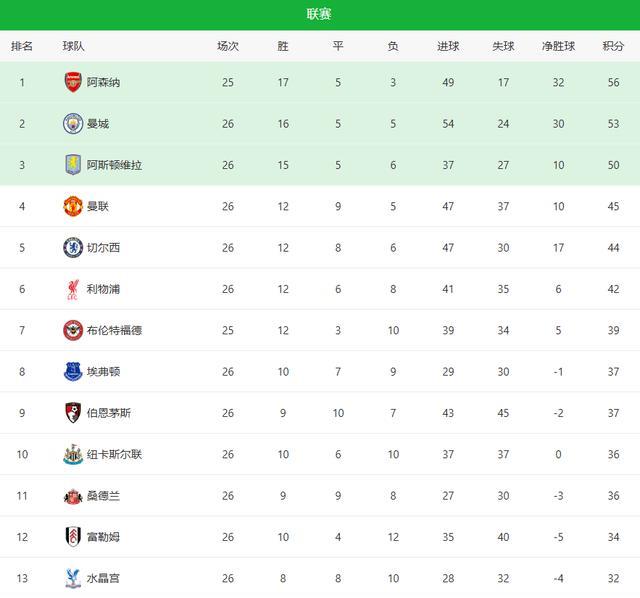Open the 纽卡斯尔联 team name link
This screenshot has width=640, height=598.
pos(114,454)
